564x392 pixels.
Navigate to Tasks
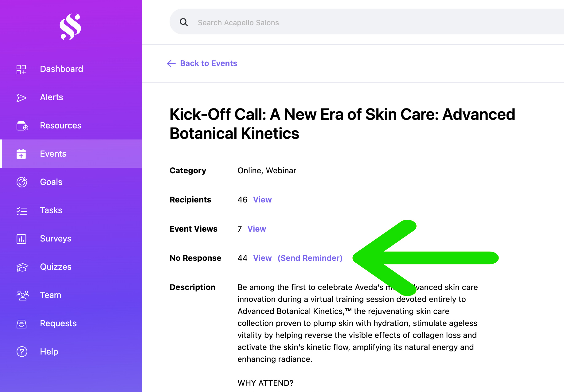point(71,210)
